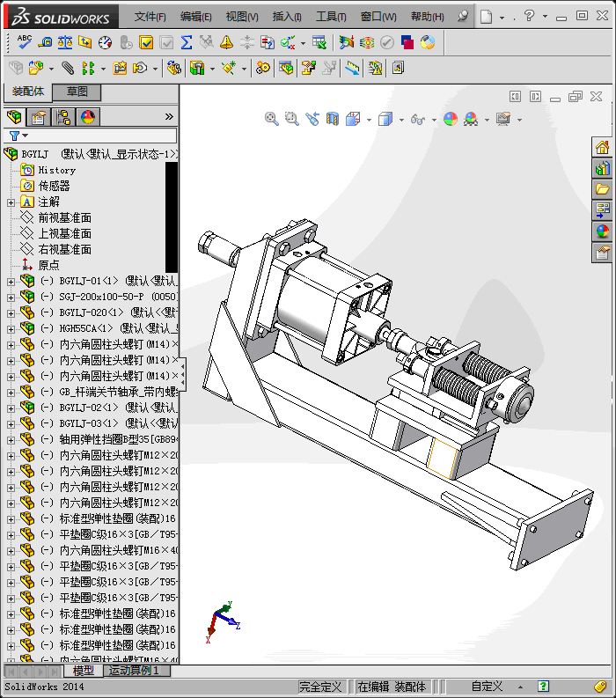Open Mass Properties balance scale tool
The width and height of the screenshot is (616, 698).
[65, 42]
